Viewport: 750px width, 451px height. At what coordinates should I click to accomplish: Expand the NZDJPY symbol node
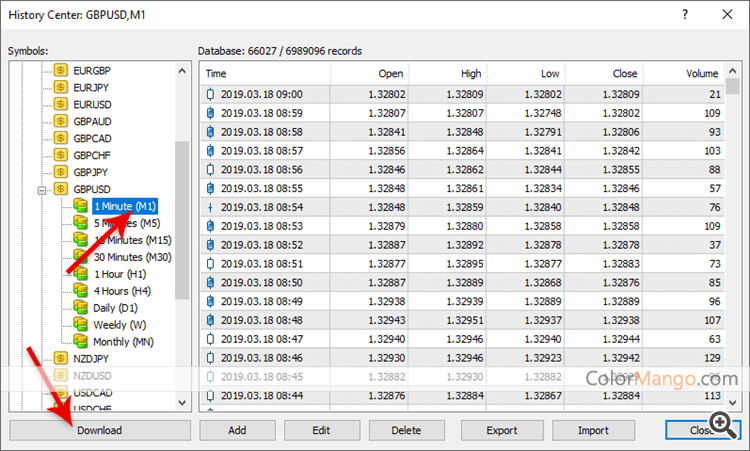[42, 358]
